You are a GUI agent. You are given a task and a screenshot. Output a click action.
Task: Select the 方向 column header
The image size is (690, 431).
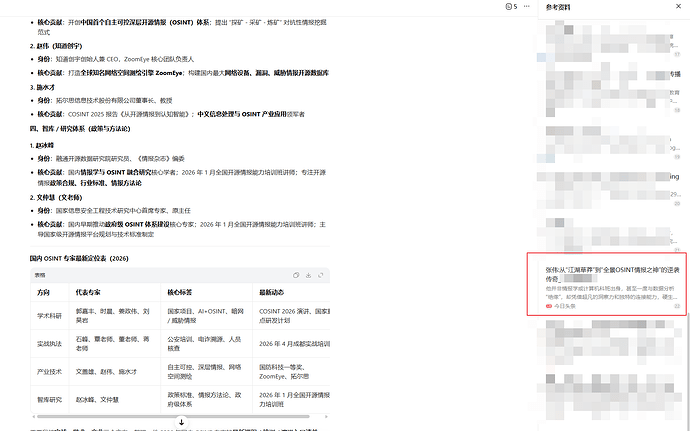pos(43,292)
